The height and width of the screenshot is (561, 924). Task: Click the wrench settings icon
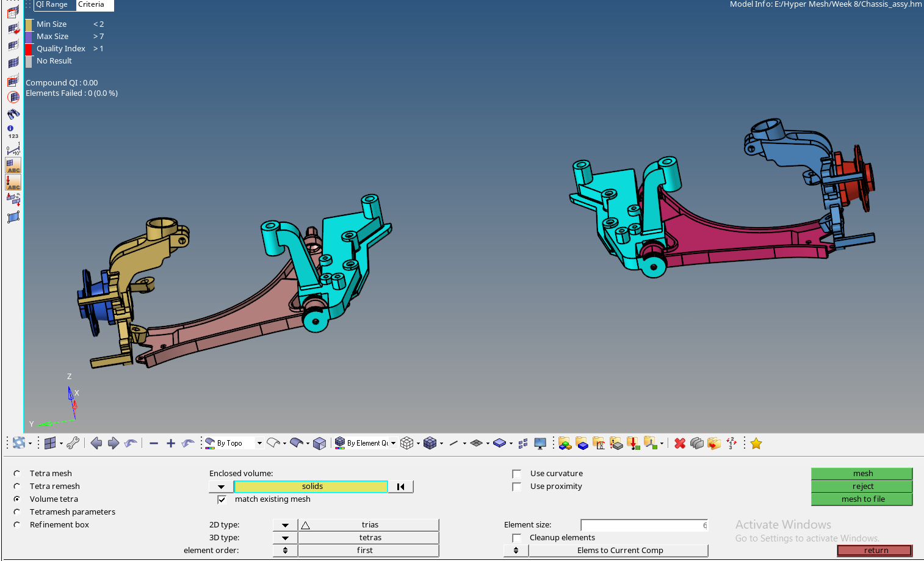pos(73,443)
